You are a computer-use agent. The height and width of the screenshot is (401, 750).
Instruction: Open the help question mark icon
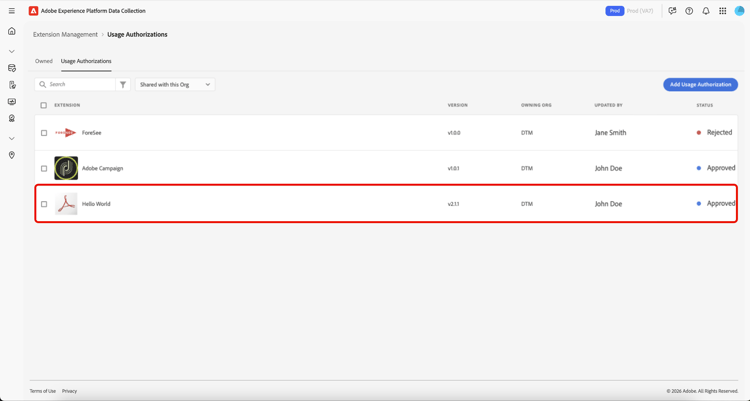point(689,11)
